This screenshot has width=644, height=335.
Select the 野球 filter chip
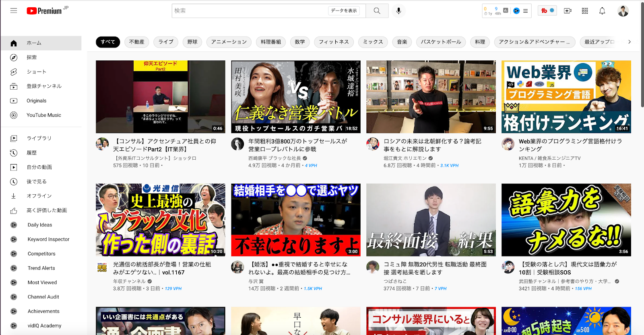[192, 42]
